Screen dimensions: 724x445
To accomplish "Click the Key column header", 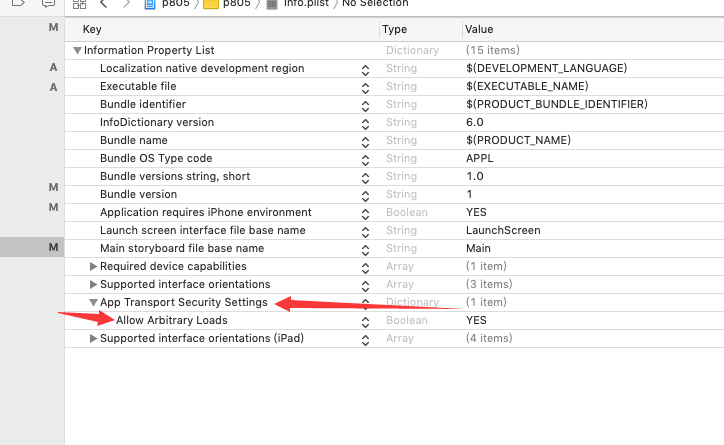I will (92, 29).
